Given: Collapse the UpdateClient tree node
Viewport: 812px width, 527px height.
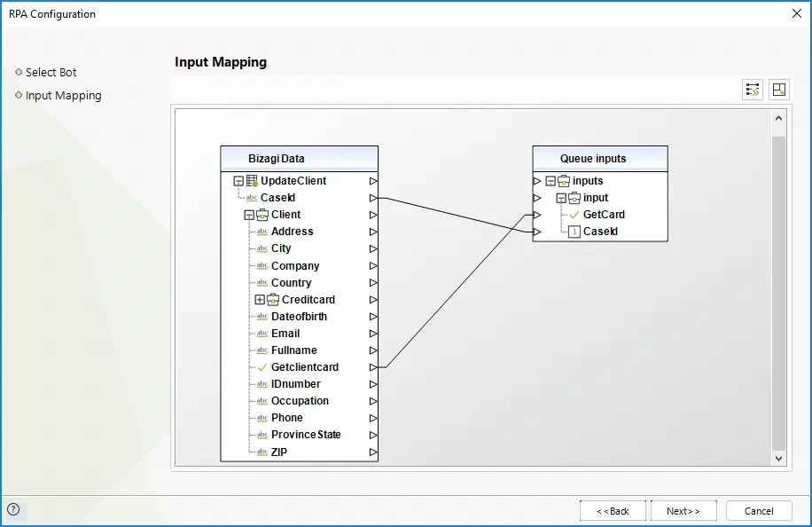Looking at the screenshot, I should (x=238, y=181).
